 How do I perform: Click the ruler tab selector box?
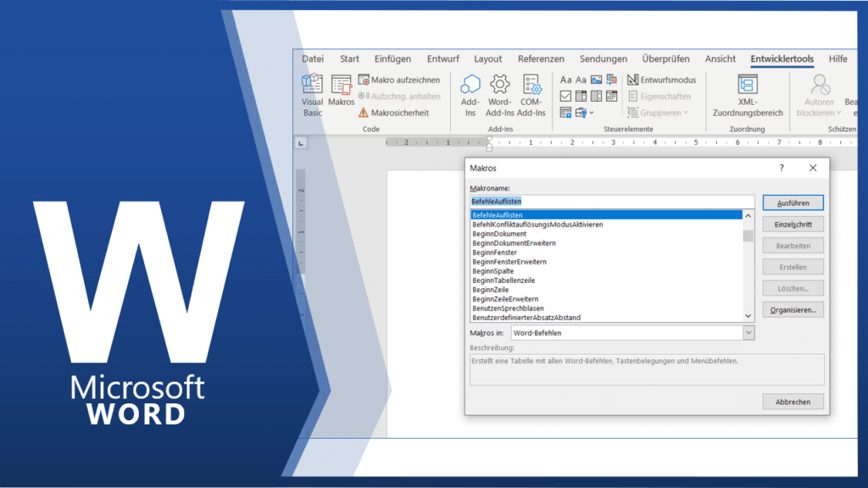coord(301,143)
